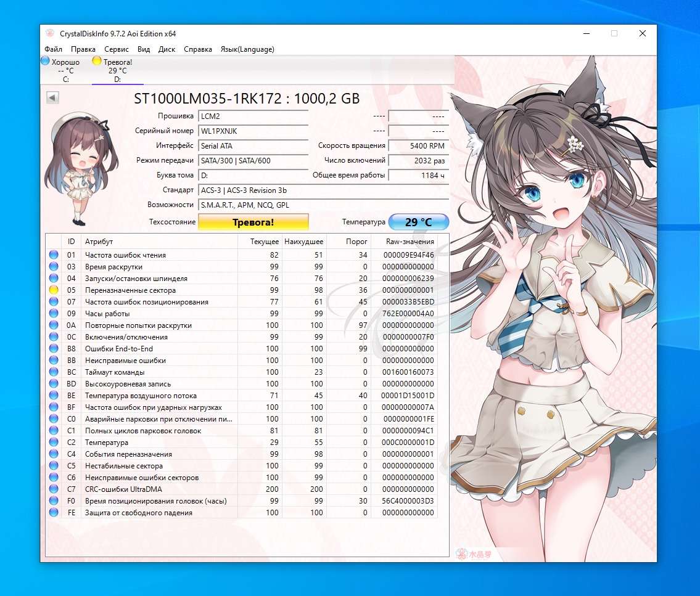The image size is (700, 596).
Task: Click the status orb for attribute 0C row
Action: pyautogui.click(x=54, y=337)
